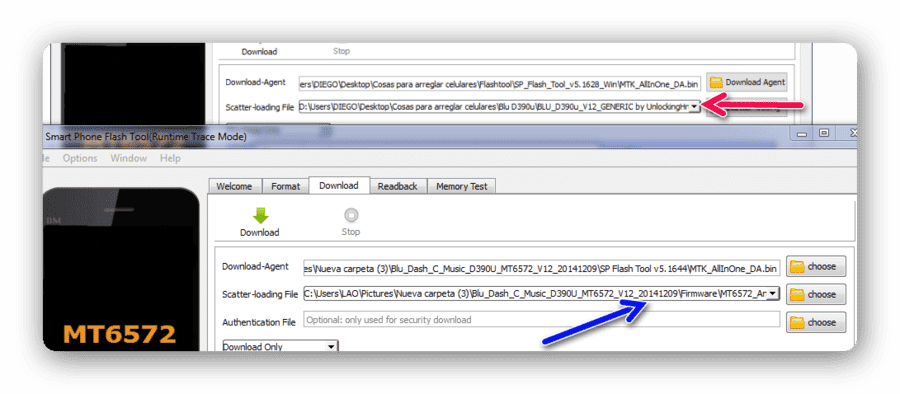Click the Download-Agent path field in front window

click(x=541, y=267)
